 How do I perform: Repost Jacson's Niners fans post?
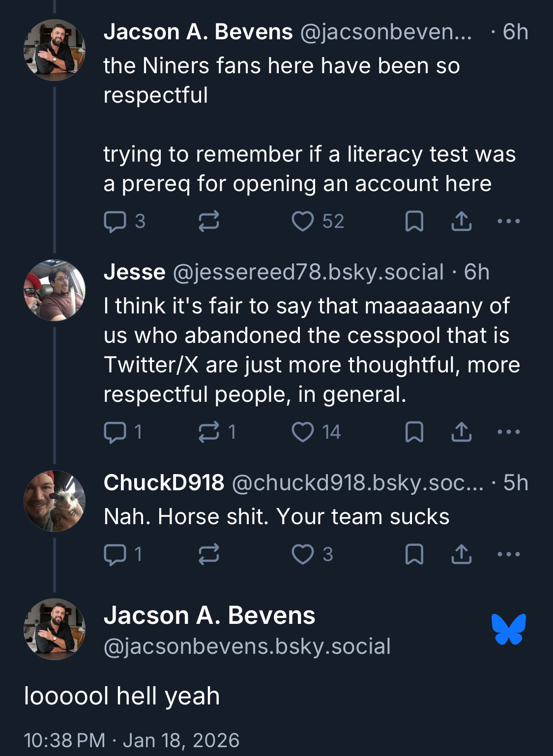pyautogui.click(x=208, y=222)
